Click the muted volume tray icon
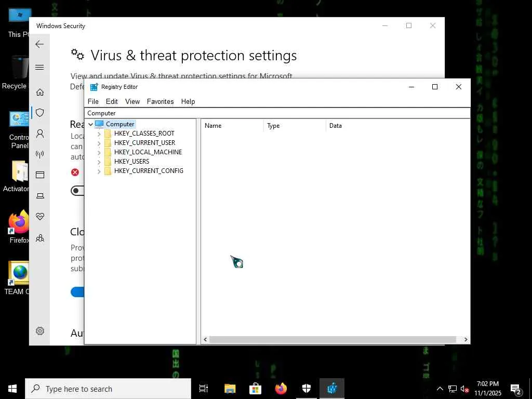 point(464,389)
